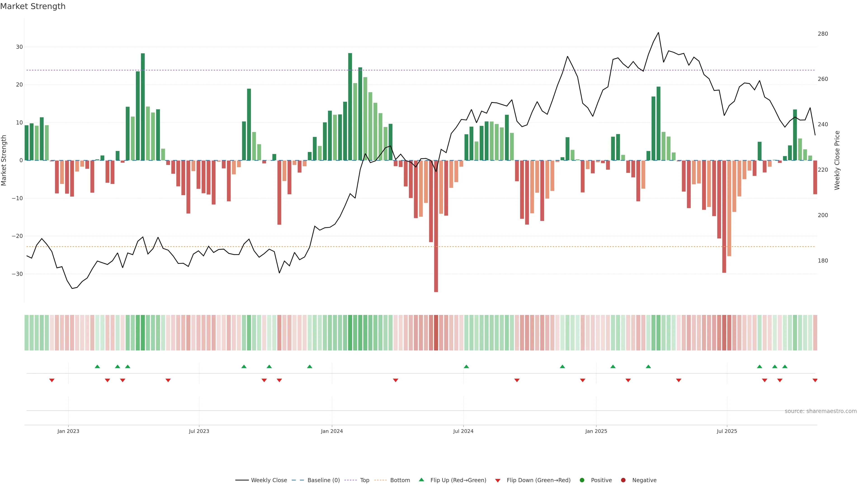Click the Jan 2024 x-axis label
868x488 pixels.
(332, 431)
